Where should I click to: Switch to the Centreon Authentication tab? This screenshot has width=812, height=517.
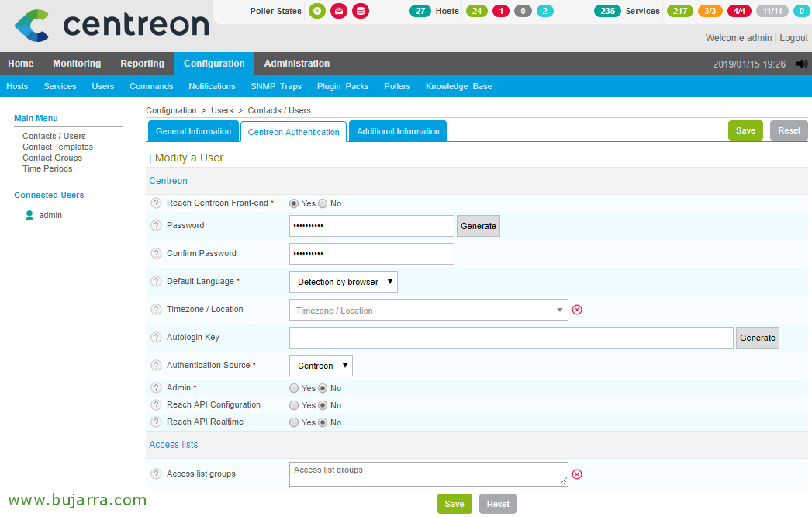[x=294, y=132]
